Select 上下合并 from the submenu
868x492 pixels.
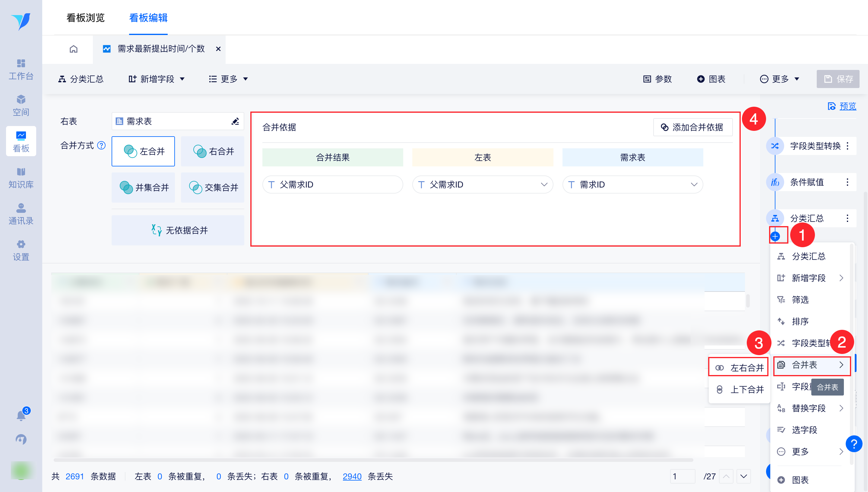pyautogui.click(x=740, y=389)
